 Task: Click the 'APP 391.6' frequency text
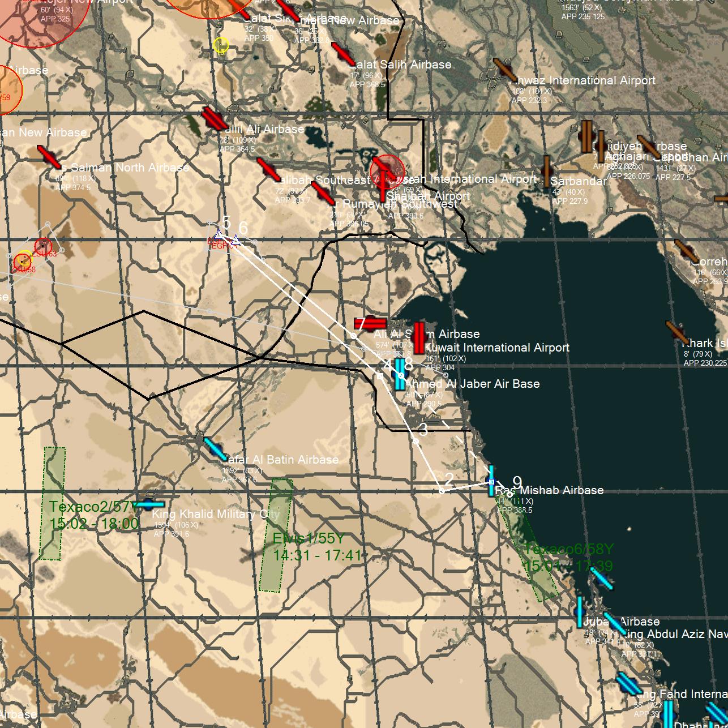(171, 534)
